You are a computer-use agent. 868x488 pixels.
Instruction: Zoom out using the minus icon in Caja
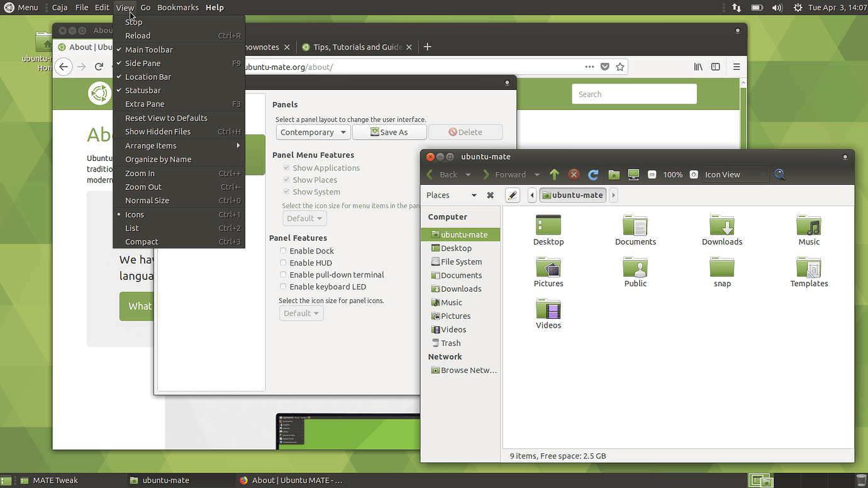click(x=651, y=174)
